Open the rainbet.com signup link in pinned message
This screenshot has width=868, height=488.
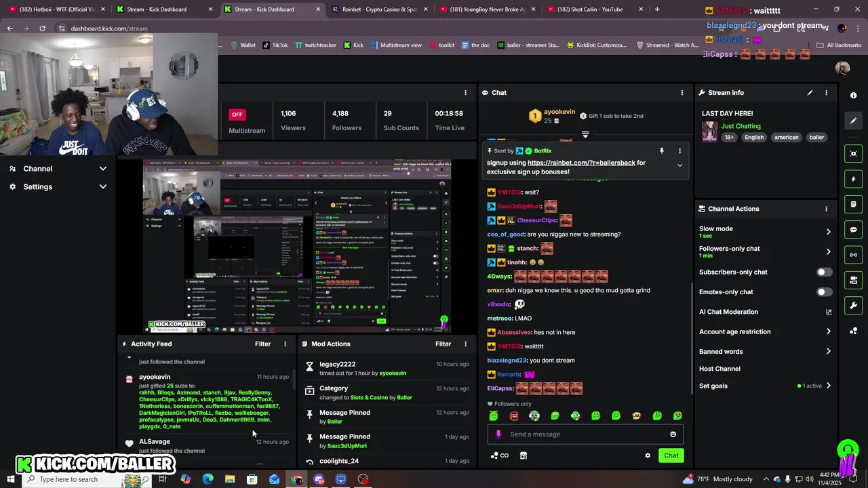pyautogui.click(x=581, y=163)
